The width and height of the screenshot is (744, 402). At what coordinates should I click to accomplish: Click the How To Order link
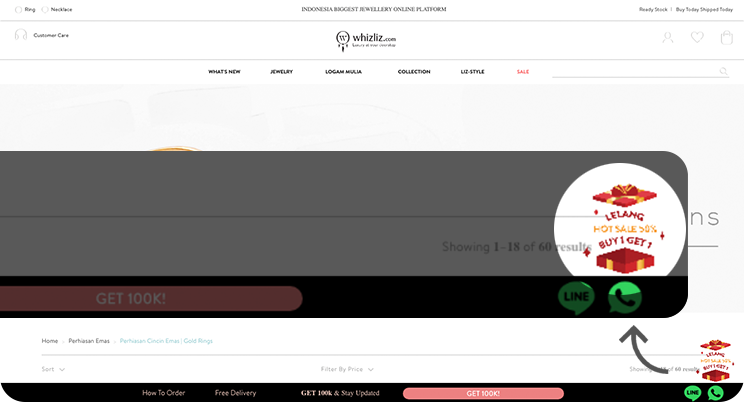[x=163, y=393]
